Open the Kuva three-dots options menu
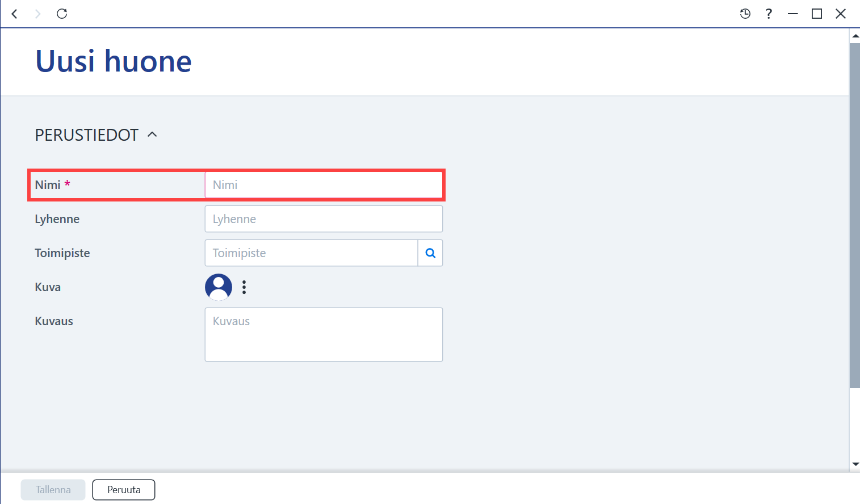The image size is (860, 504). pyautogui.click(x=244, y=287)
